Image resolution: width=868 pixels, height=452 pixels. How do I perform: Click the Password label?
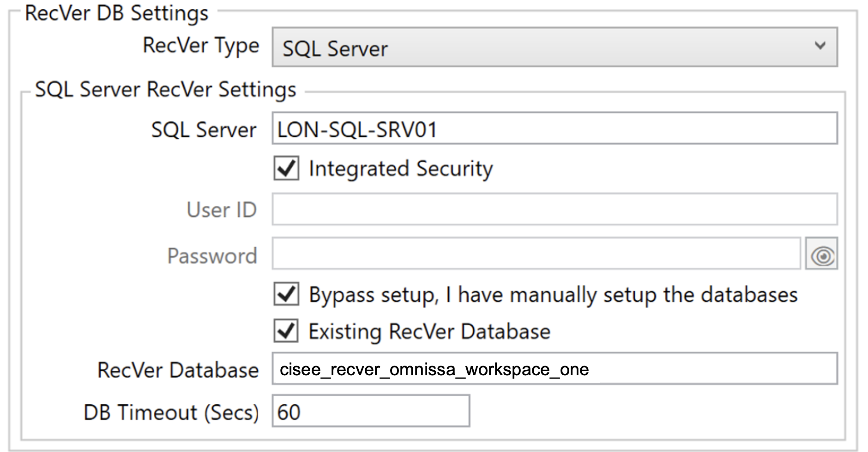pos(212,256)
